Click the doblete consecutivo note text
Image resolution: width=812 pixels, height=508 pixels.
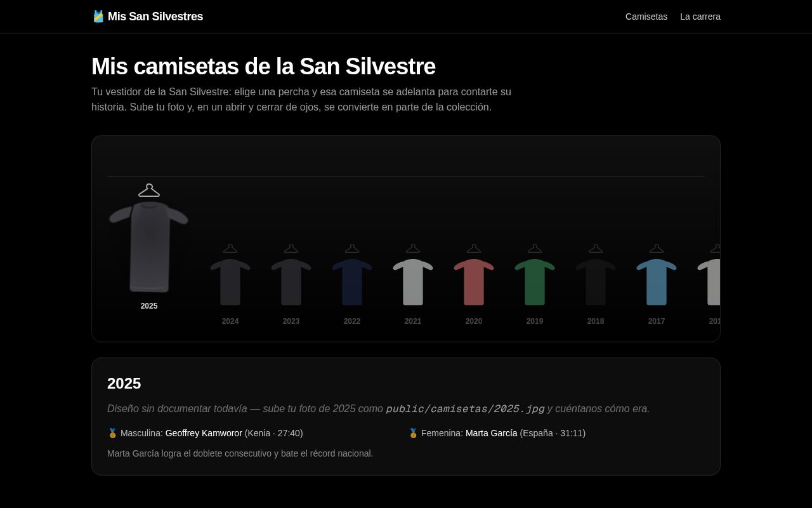[x=240, y=453]
